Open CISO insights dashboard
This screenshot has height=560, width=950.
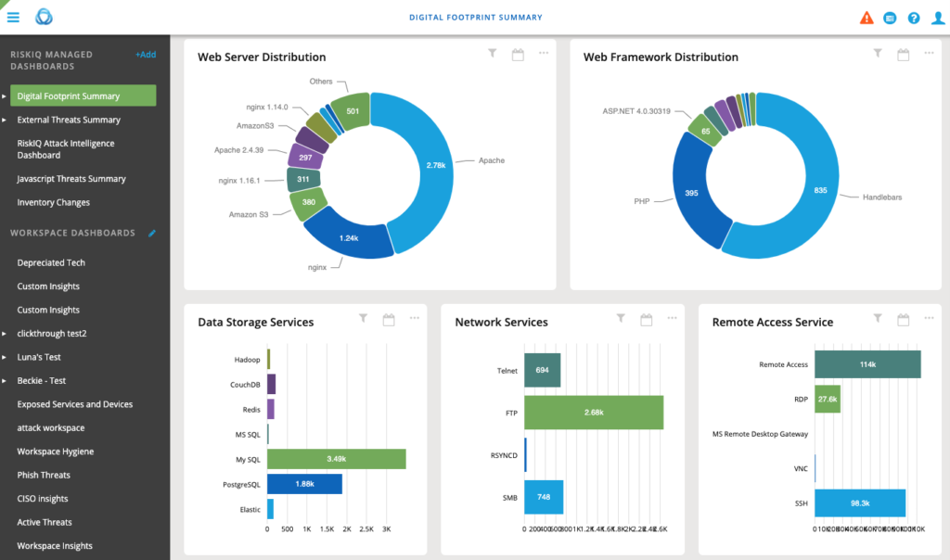coord(43,499)
